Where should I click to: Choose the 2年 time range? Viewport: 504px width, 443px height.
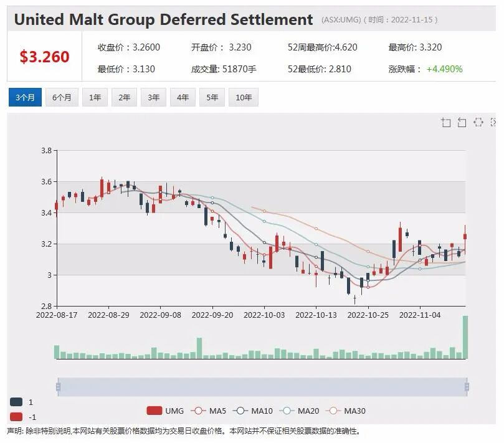124,97
